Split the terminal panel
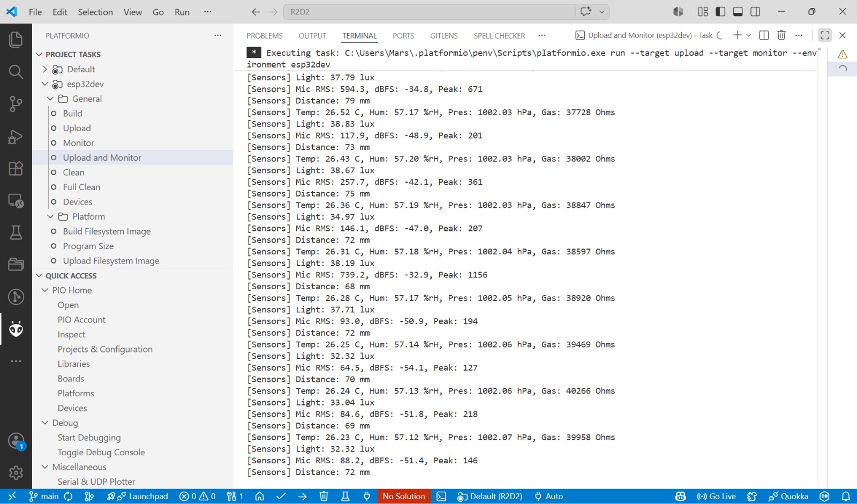857x504 pixels. pos(764,35)
